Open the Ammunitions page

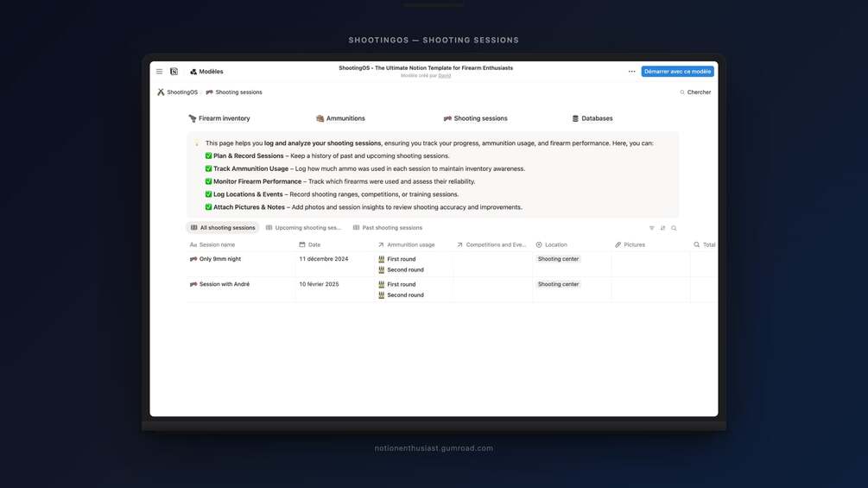pyautogui.click(x=340, y=118)
